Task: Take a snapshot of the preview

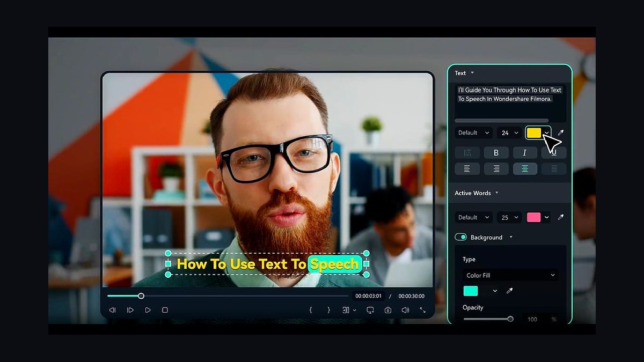Action: coord(387,310)
